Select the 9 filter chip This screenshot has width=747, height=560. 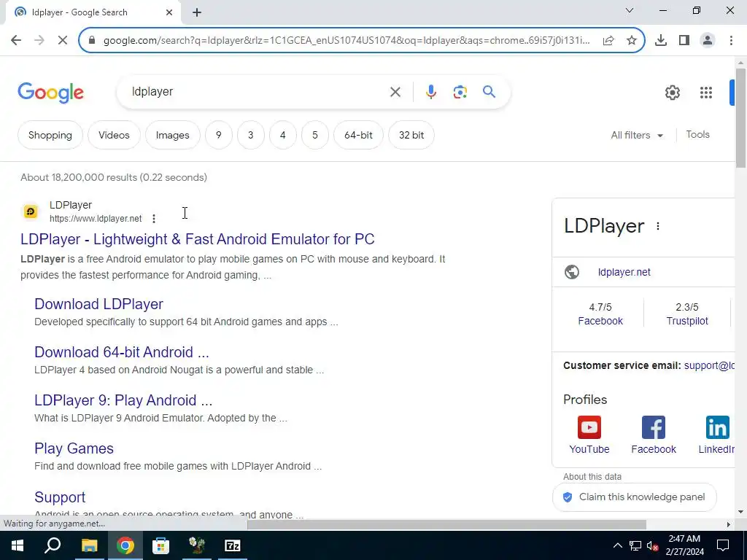click(x=219, y=135)
